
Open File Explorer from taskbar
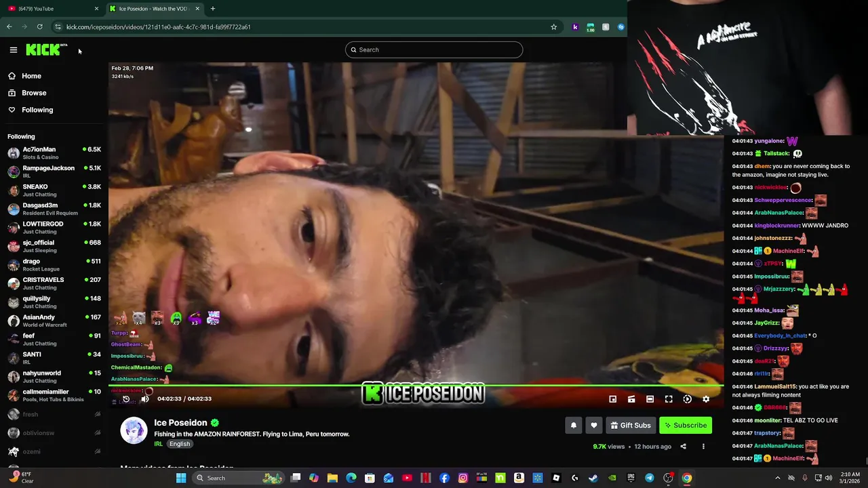click(332, 478)
